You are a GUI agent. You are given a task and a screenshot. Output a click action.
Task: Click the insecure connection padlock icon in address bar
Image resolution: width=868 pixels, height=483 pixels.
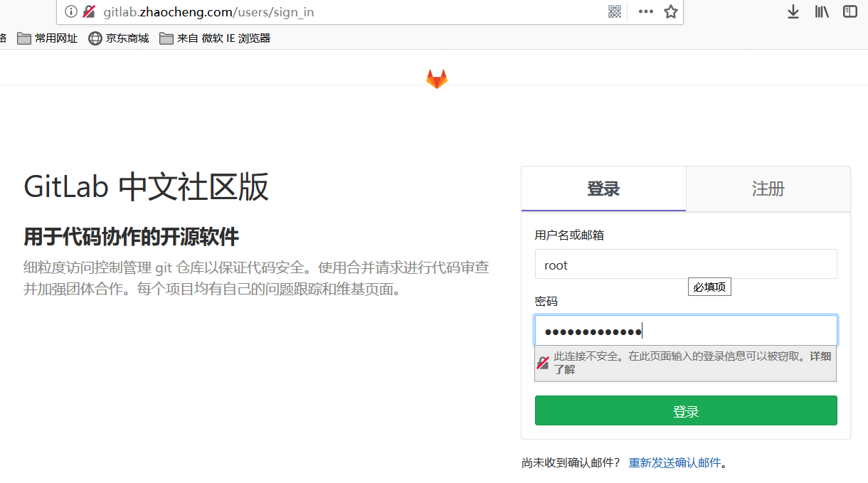[89, 11]
